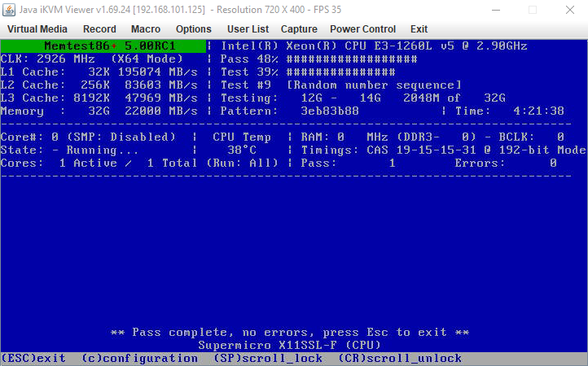Open the Capture menu
Image resolution: width=588 pixels, height=366 pixels.
[299, 29]
